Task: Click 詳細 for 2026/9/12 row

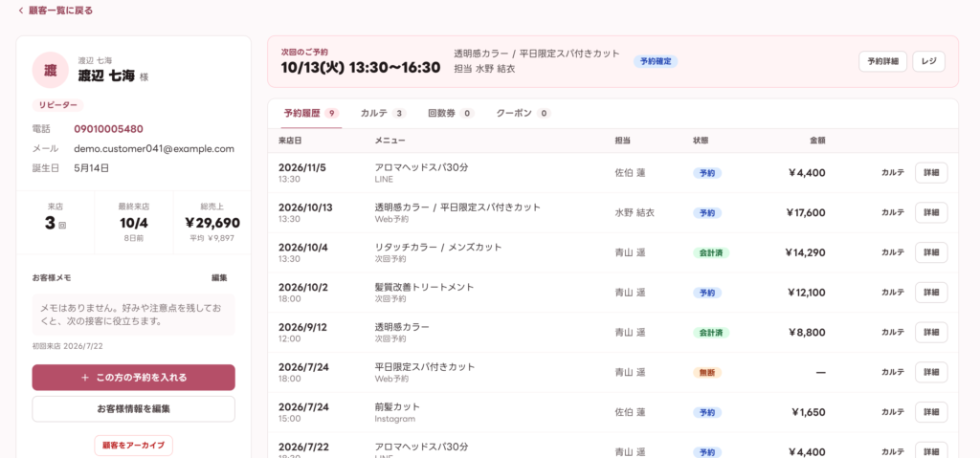Action: pyautogui.click(x=931, y=333)
